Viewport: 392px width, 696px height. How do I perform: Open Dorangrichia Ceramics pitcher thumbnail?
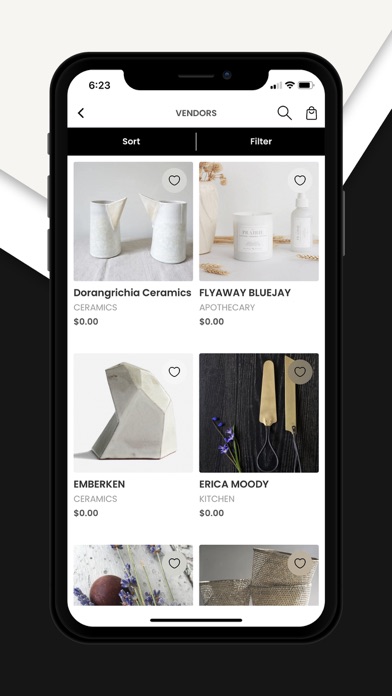pyautogui.click(x=133, y=221)
